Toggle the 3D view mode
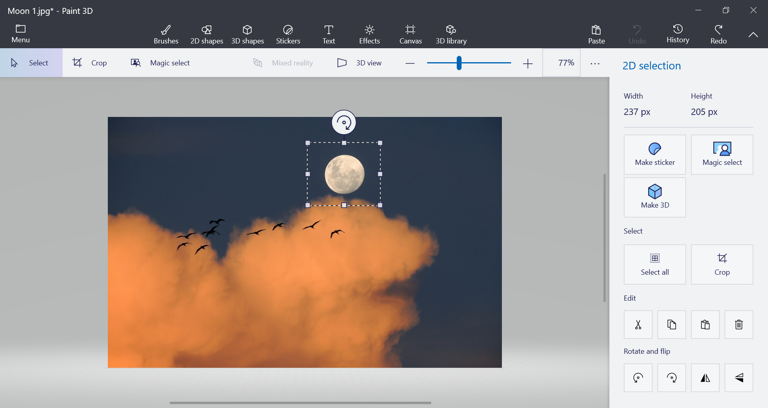This screenshot has height=408, width=768. click(359, 63)
